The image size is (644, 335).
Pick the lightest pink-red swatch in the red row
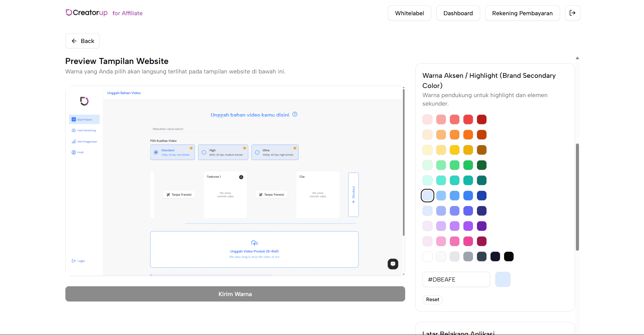pos(428,119)
